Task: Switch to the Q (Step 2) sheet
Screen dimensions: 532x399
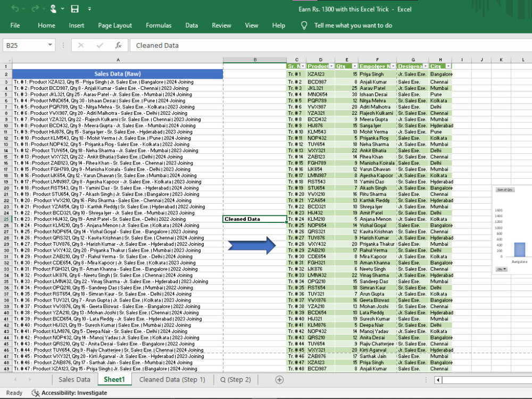Action: (236, 379)
